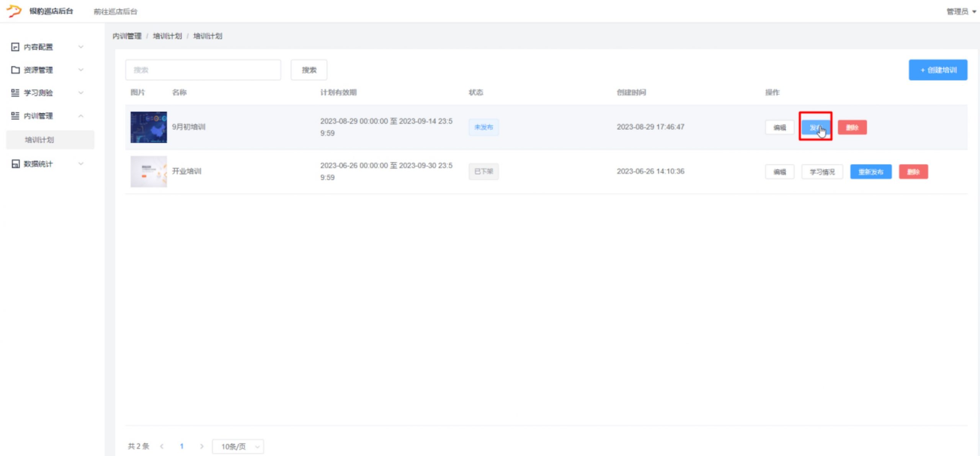980x456 pixels.
Task: Click the 银豹 logo icon
Action: point(14,11)
